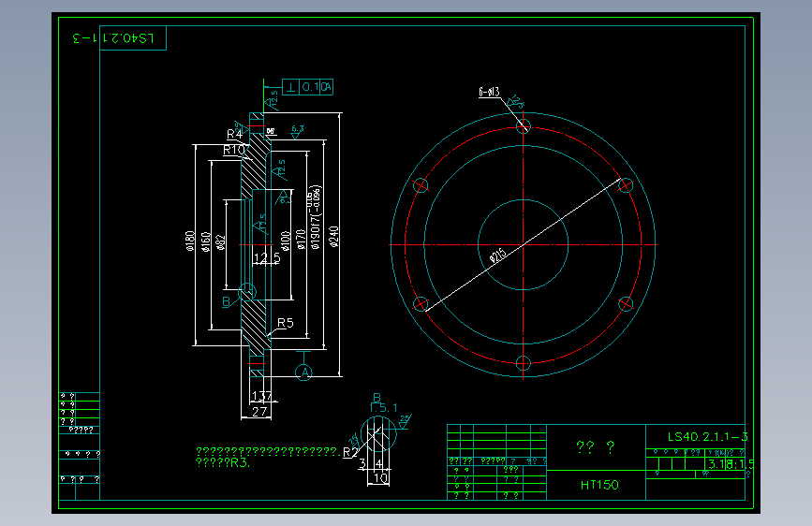Viewport: 812px width, 526px height.
Task: Select the bottom bolt hole in the front view
Action: pos(524,363)
